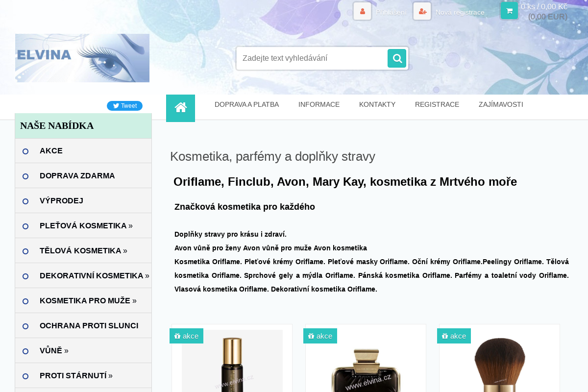Click the akce badge on the brush product
This screenshot has width=588, height=392.
454,336
